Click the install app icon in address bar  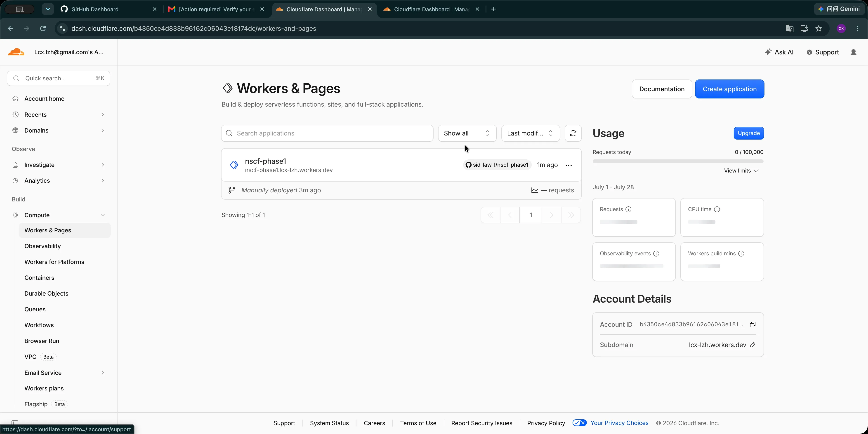[x=804, y=29]
